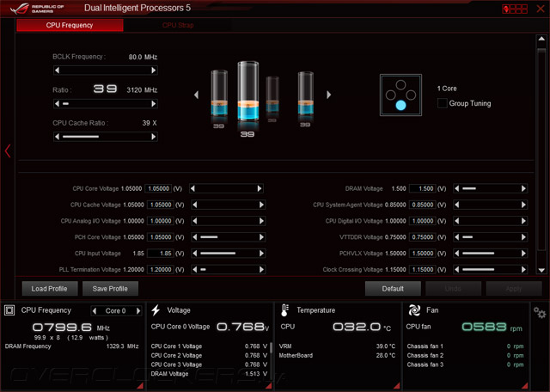Click the Load Profile button
The image size is (550, 392).
(x=50, y=289)
